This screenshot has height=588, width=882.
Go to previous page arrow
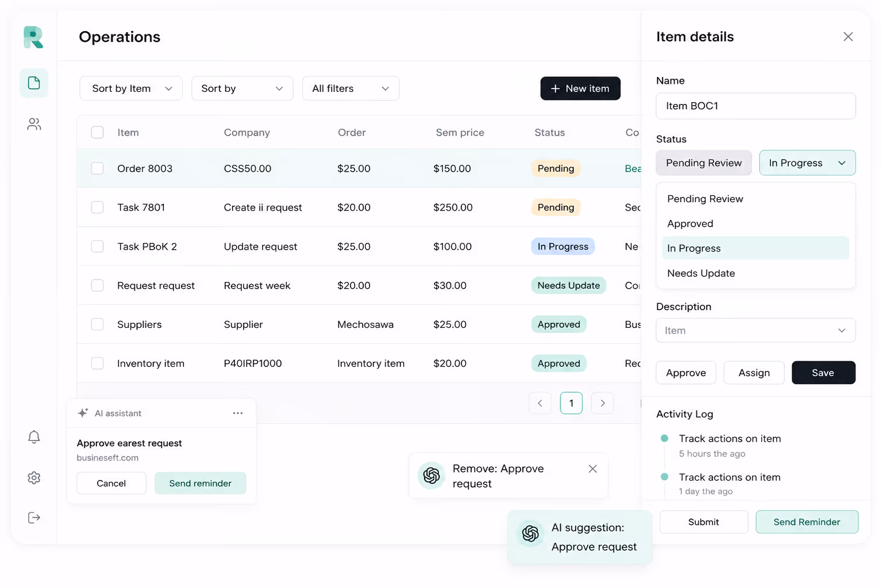540,403
